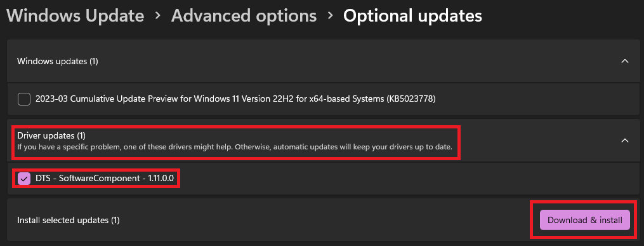
Task: Click the blank area of Windows updates header row
Action: pyautogui.click(x=357, y=61)
